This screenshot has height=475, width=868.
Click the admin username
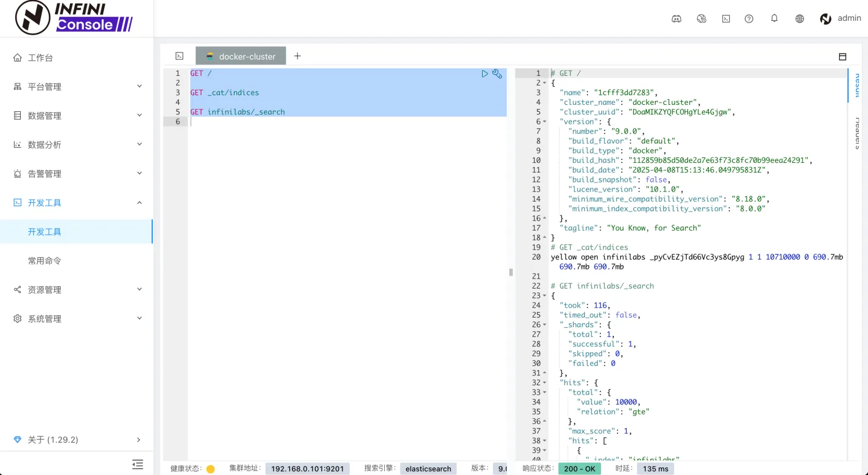(849, 18)
